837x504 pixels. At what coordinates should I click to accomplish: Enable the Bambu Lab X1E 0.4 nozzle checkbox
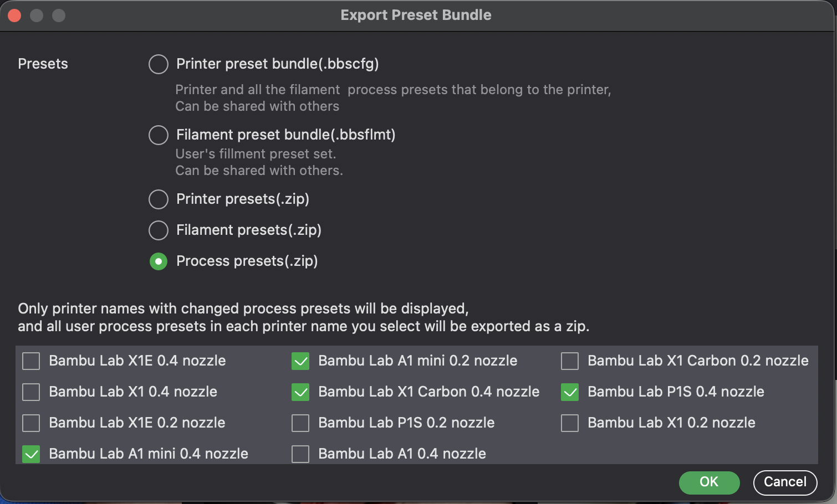[30, 361]
